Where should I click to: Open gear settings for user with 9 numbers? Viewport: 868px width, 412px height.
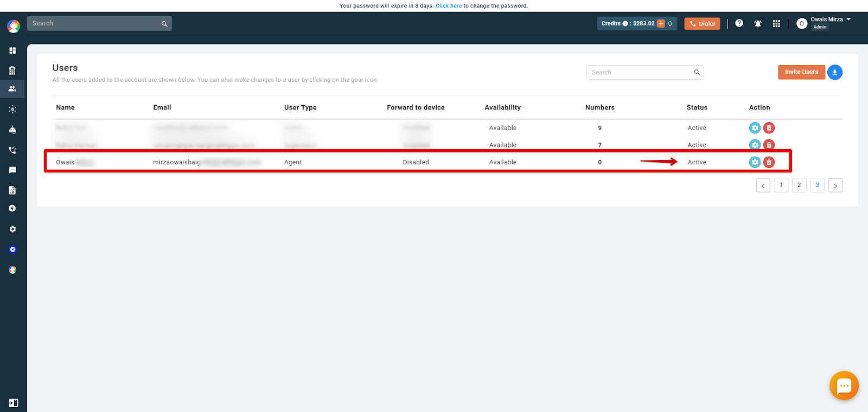point(755,128)
